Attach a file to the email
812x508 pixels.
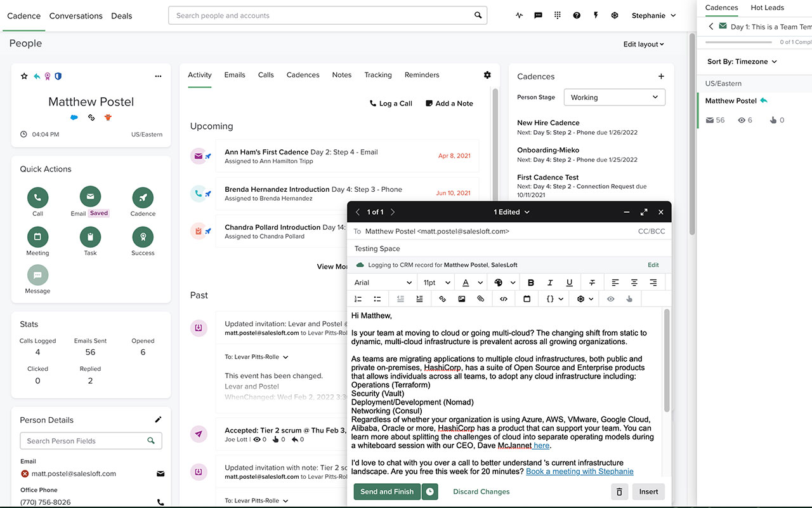pos(481,299)
